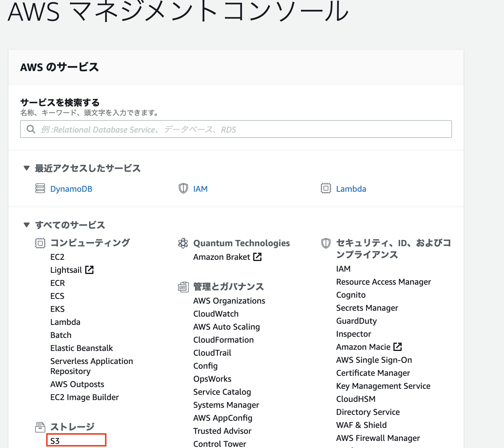Open Trusted Advisor service

[x=222, y=431]
